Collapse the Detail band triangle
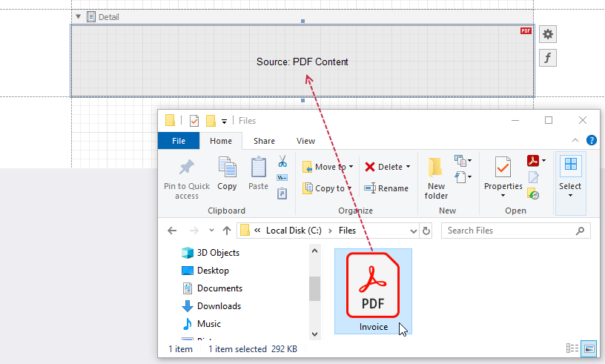The image size is (605, 364). coord(79,16)
